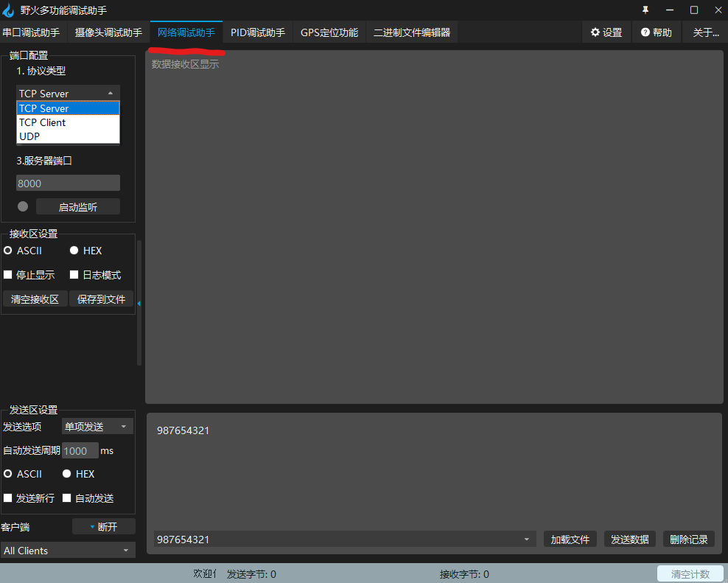Enable the 停止显示 checkbox

point(7,274)
